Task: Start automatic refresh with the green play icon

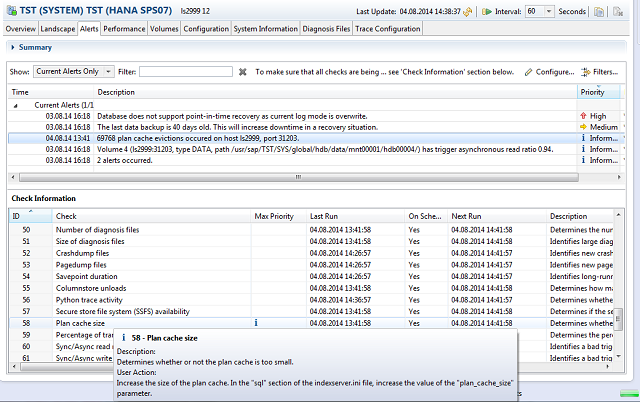Action: click(x=487, y=12)
